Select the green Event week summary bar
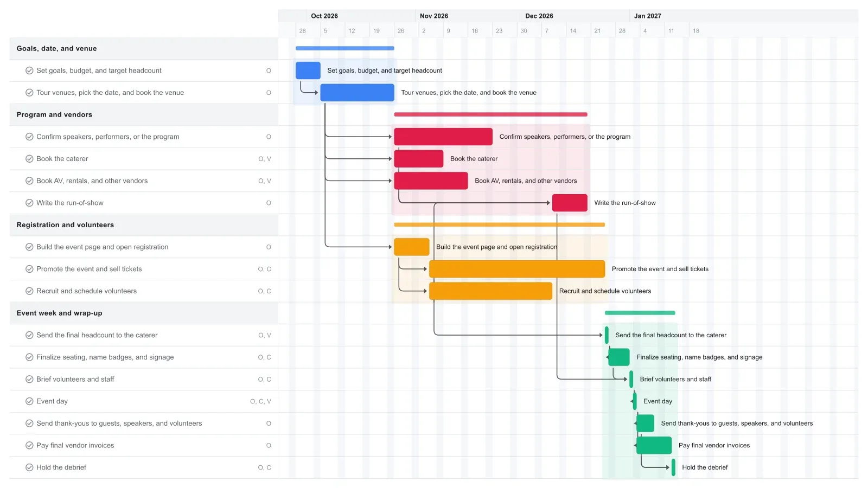This screenshot has width=868, height=488. (640, 313)
